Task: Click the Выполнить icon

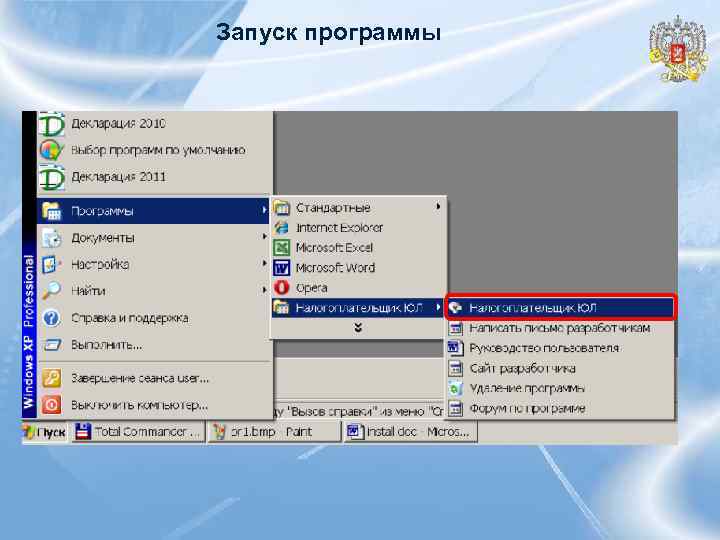Action: click(51, 345)
